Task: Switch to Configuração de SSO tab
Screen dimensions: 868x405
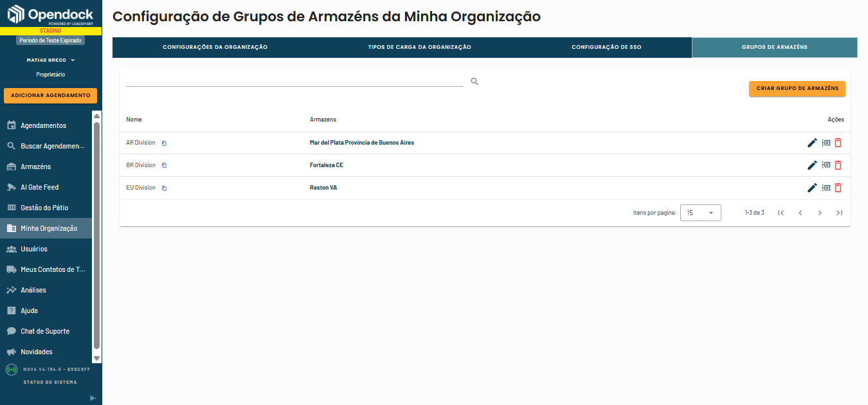Action: (x=606, y=48)
